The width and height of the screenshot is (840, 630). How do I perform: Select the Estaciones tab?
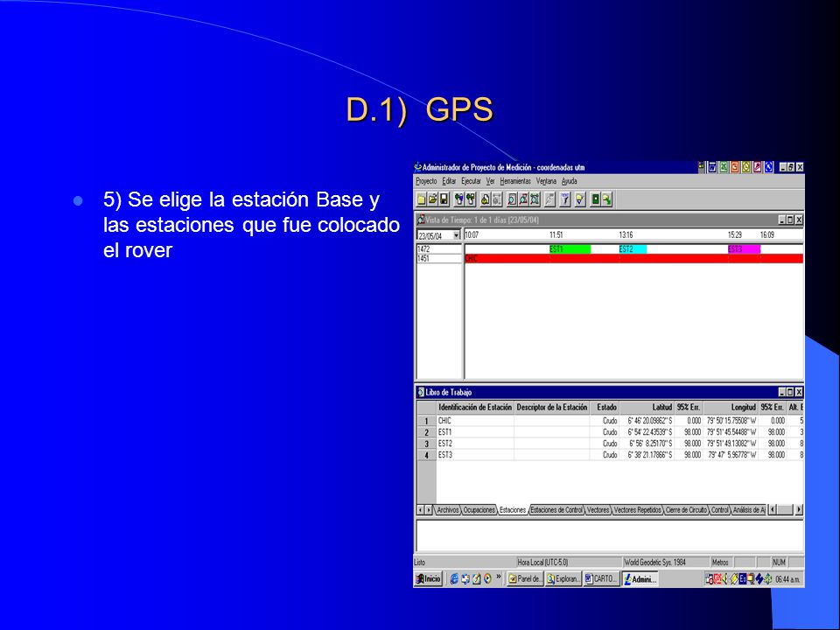(x=513, y=510)
